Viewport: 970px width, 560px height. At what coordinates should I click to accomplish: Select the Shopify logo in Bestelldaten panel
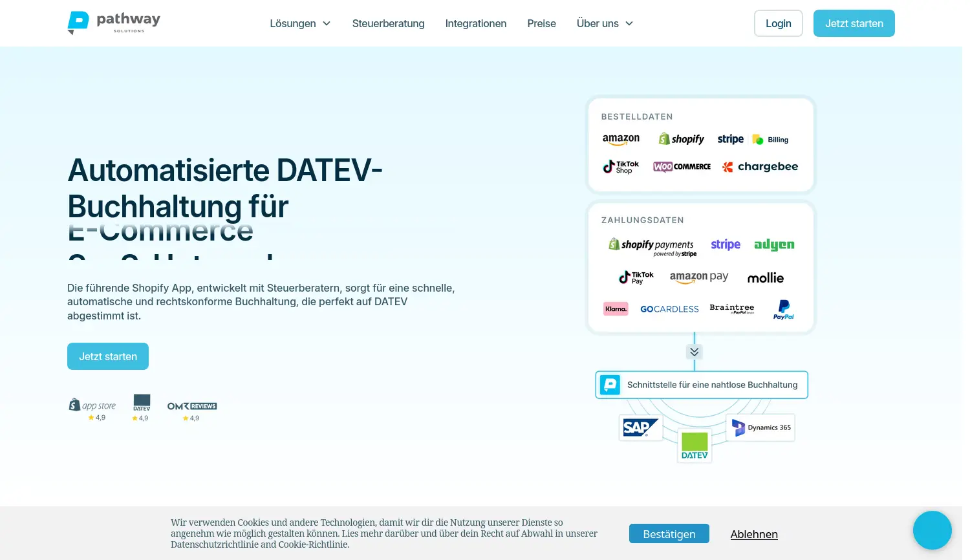[x=681, y=138]
